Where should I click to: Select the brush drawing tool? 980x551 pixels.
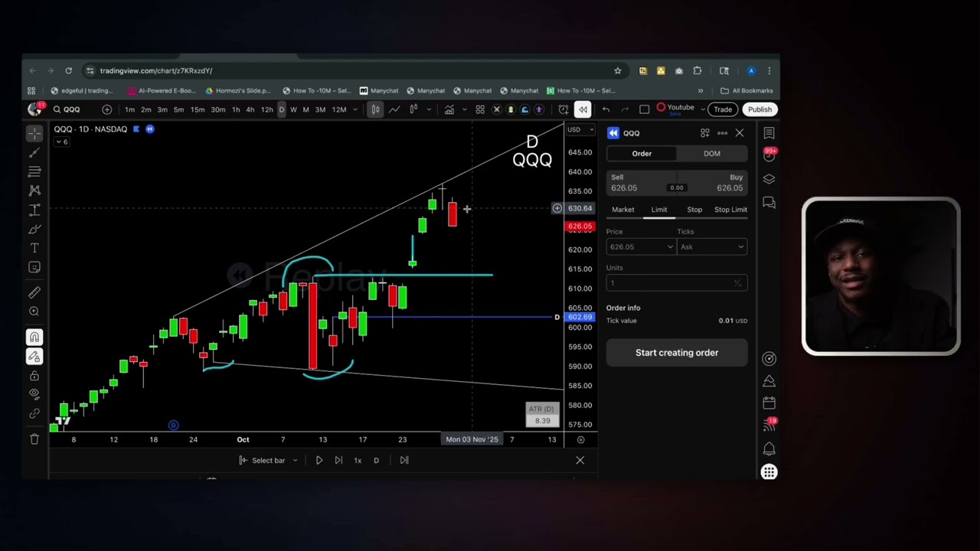34,229
